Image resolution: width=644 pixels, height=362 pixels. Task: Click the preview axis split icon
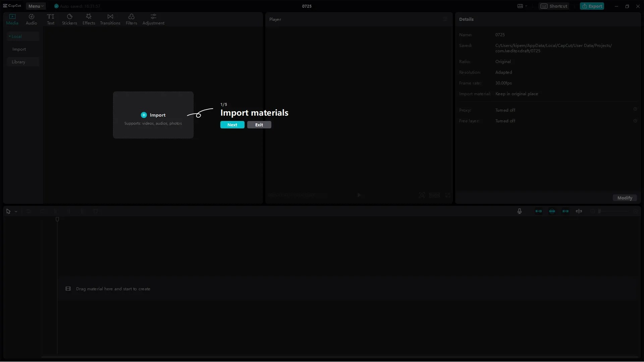(x=579, y=211)
